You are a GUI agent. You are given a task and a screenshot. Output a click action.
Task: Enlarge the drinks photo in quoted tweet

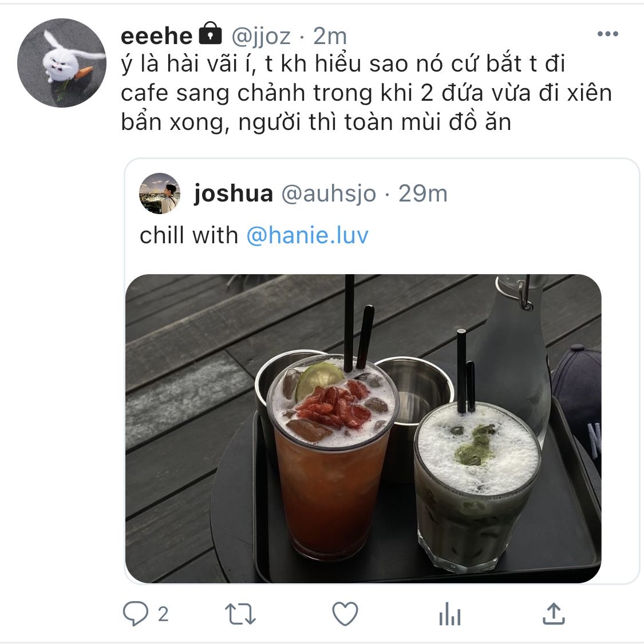[x=363, y=428]
